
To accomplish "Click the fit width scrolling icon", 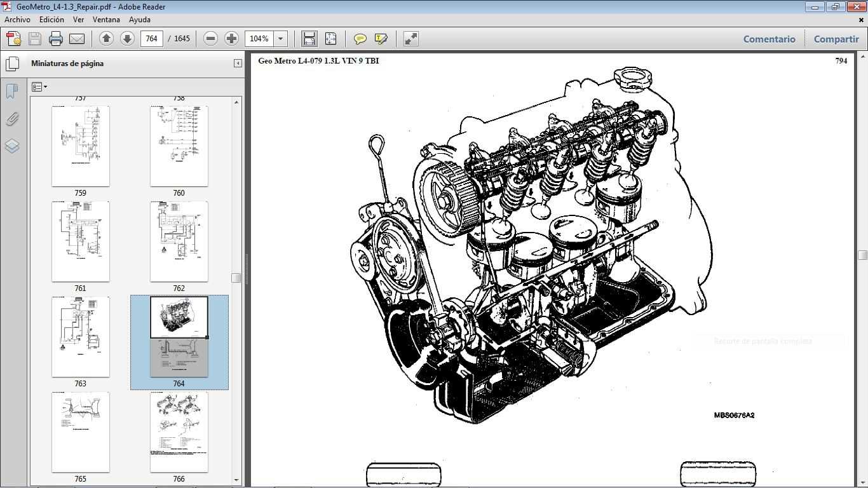I will [x=309, y=39].
